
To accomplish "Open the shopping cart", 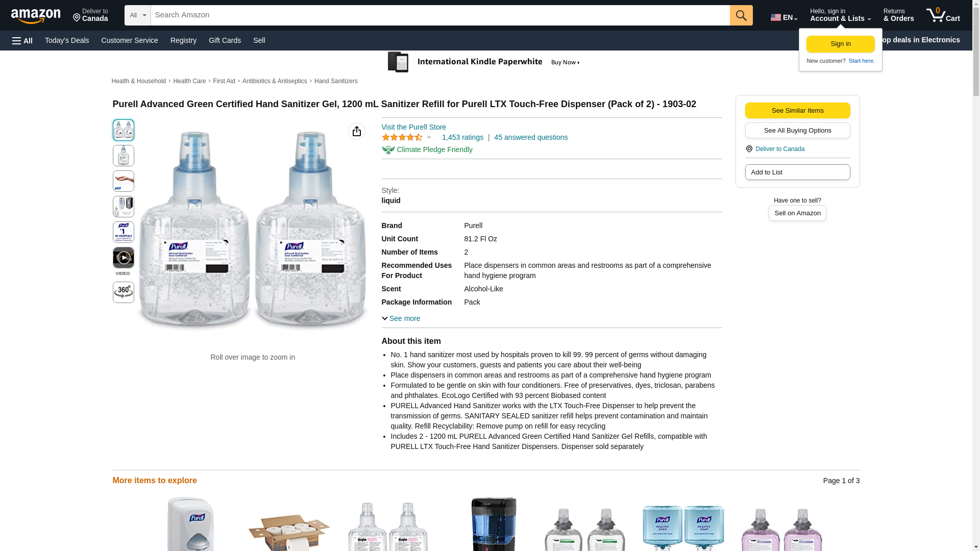I will 943,15.
